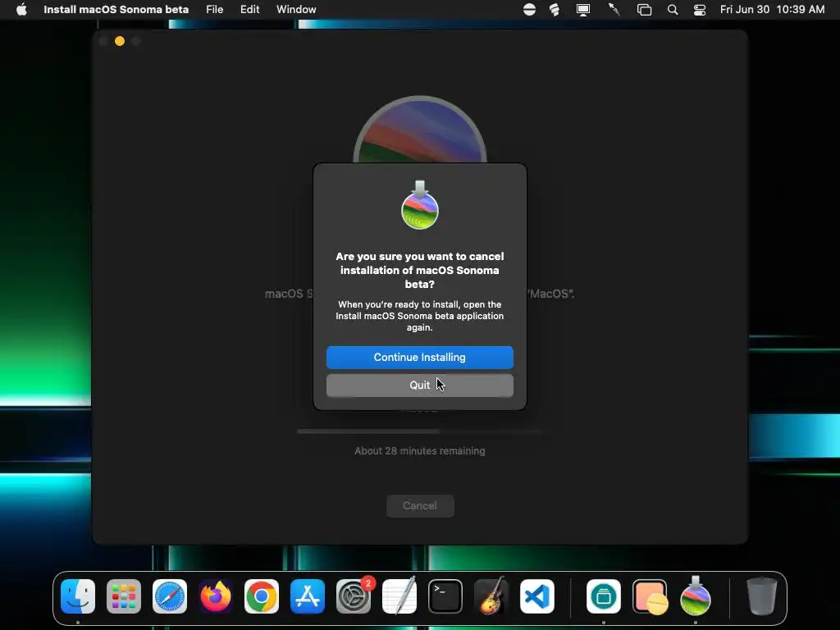Quit the macOS Sonoma installer

[x=419, y=386]
